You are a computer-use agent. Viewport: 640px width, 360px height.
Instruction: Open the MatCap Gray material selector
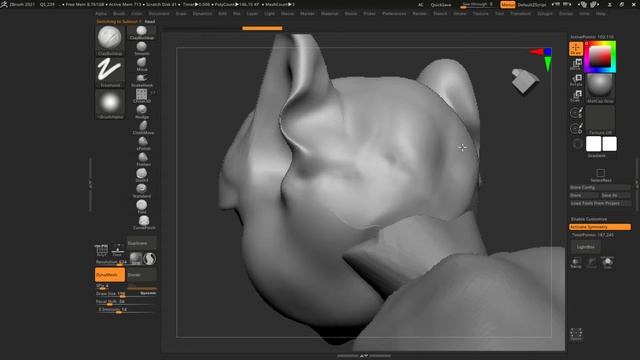click(600, 89)
